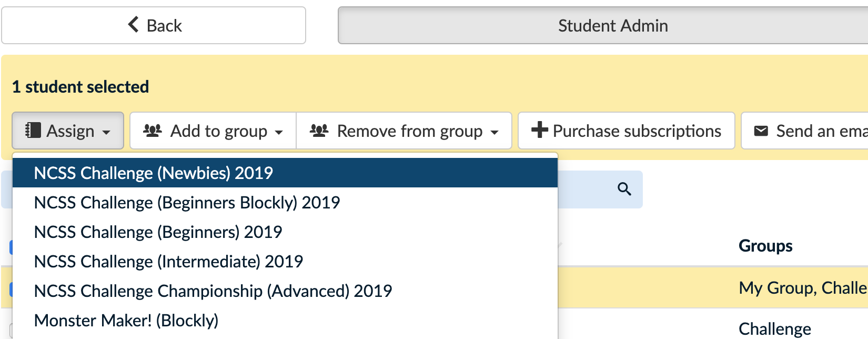Select NCSS Challenge (Newbies) 2019
868x339 pixels.
[153, 173]
